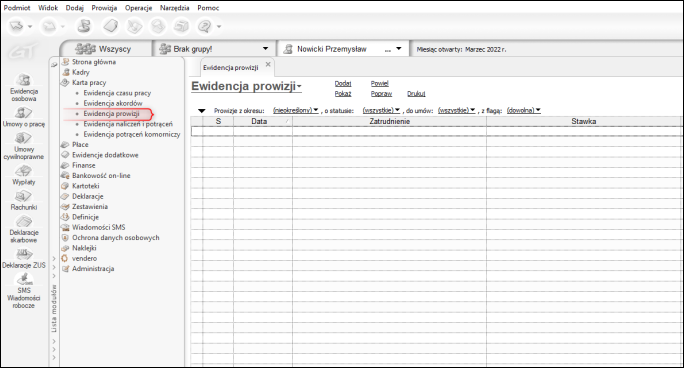Viewport: 684px width, 368px height.
Task: Click the Kadry tree icon
Action: pyautogui.click(x=65, y=72)
